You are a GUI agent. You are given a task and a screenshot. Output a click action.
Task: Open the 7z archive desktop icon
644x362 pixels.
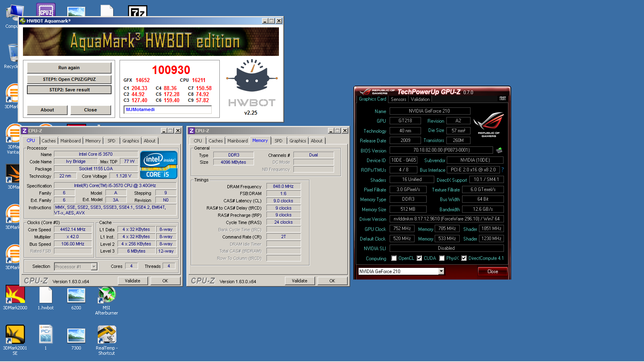[137, 10]
